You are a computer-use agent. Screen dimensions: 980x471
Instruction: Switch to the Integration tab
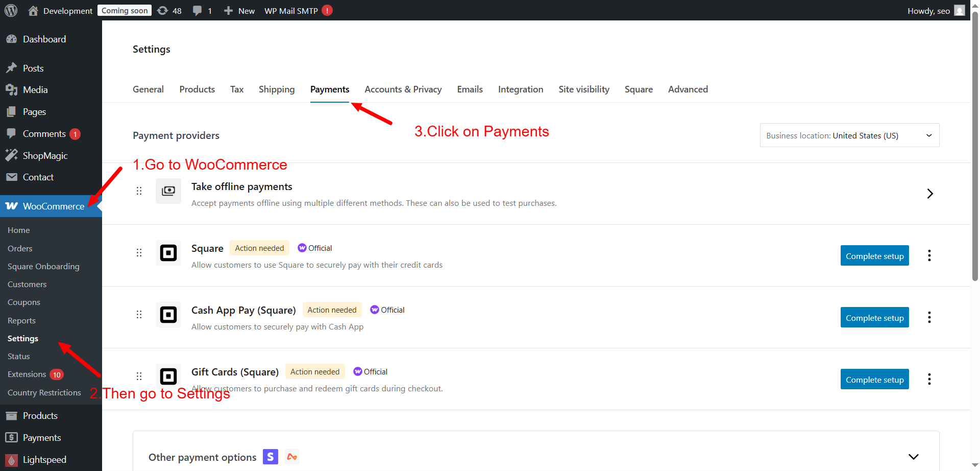coord(521,89)
